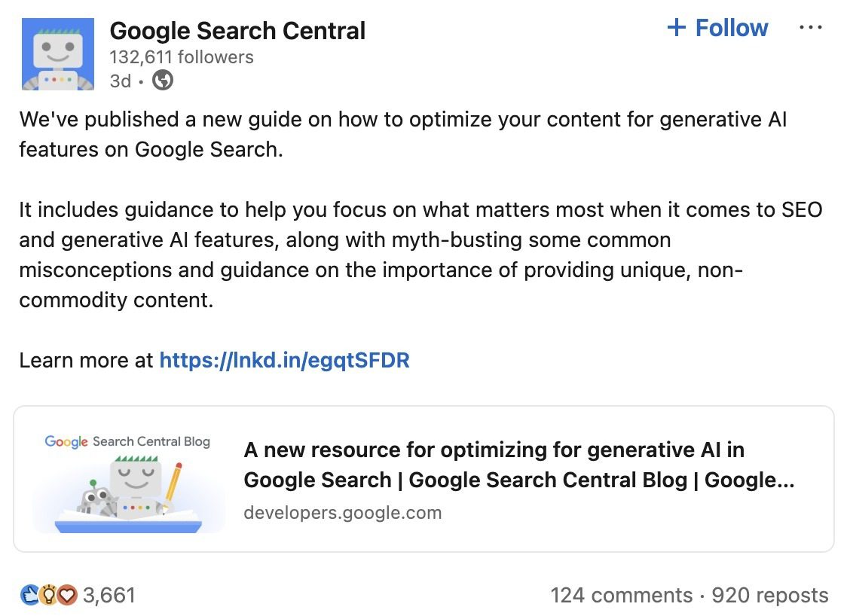Open the three-dot post options menu

(811, 28)
